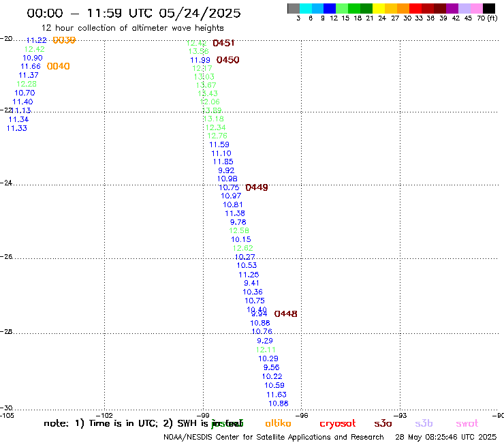
Task: Click the orange 0040 time label
Action: (58, 66)
